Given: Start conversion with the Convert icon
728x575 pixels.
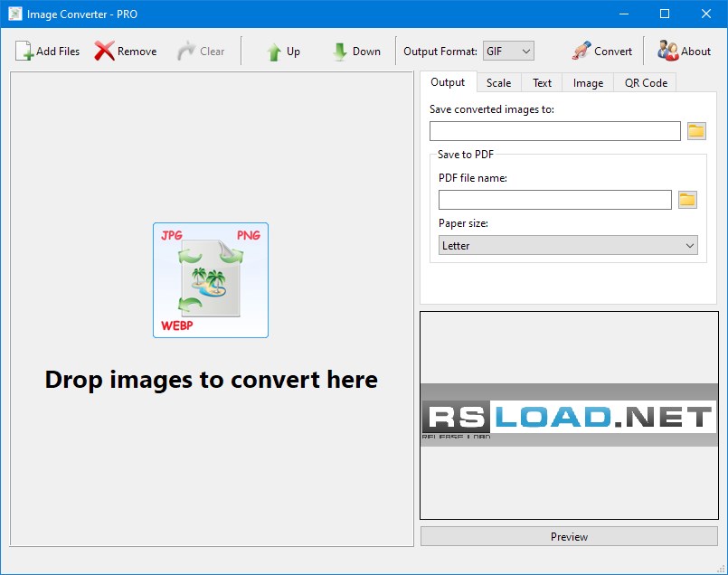Looking at the screenshot, I should (x=580, y=51).
